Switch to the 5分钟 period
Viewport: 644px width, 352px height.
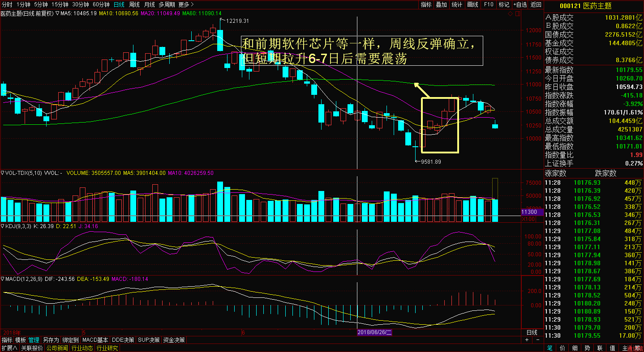click(41, 4)
